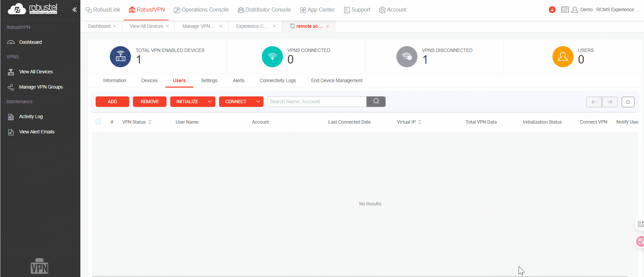
Task: Switch to the Connectivity Logs tab
Action: click(277, 80)
